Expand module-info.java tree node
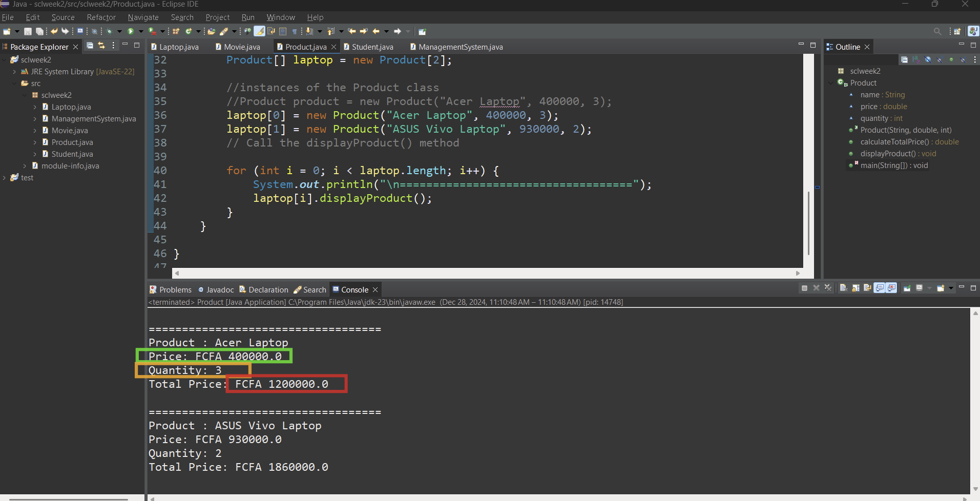The height and width of the screenshot is (501, 980). 25,166
